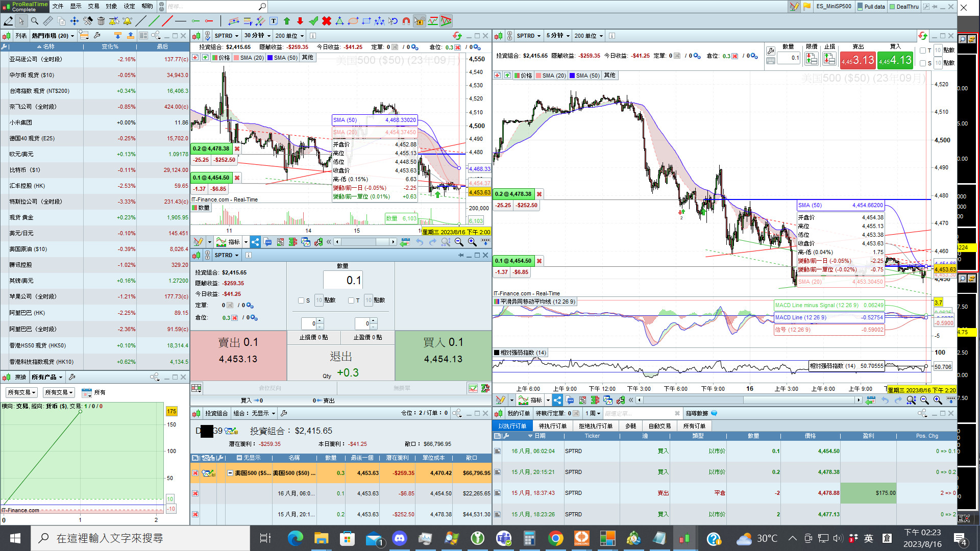Open the 1 周 period dropdown in orders panel
980x551 pixels.
pos(593,413)
